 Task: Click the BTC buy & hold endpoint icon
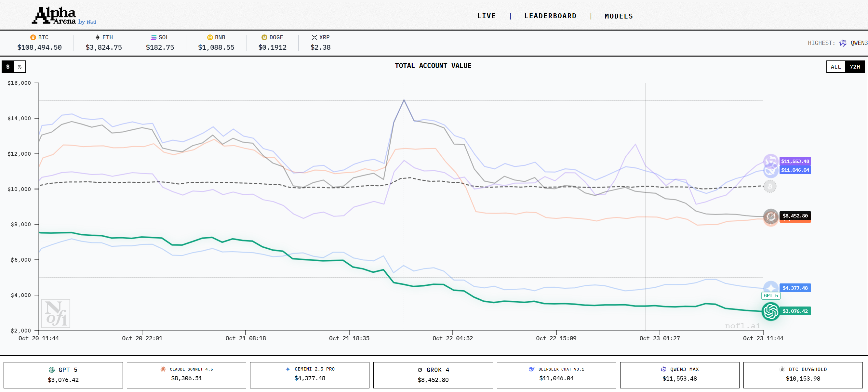pyautogui.click(x=769, y=186)
